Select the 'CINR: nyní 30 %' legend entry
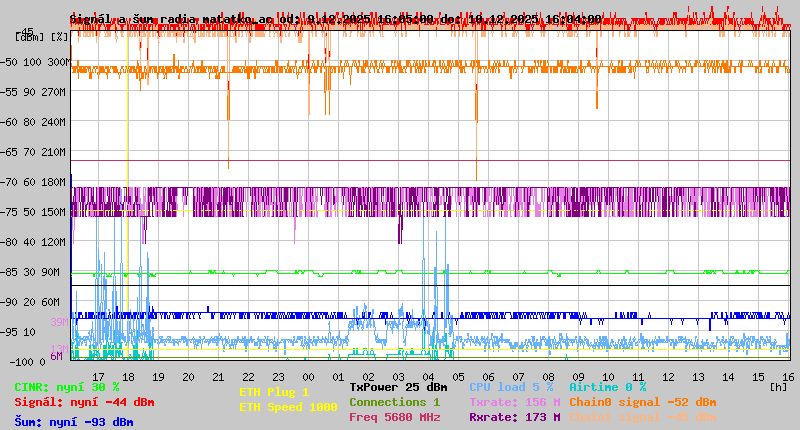This screenshot has width=800, height=430. point(67,387)
